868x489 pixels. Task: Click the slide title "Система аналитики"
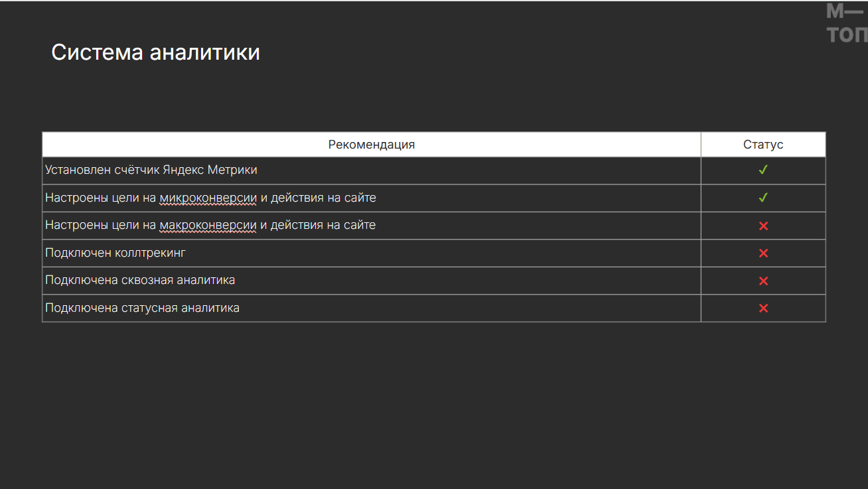click(x=155, y=52)
